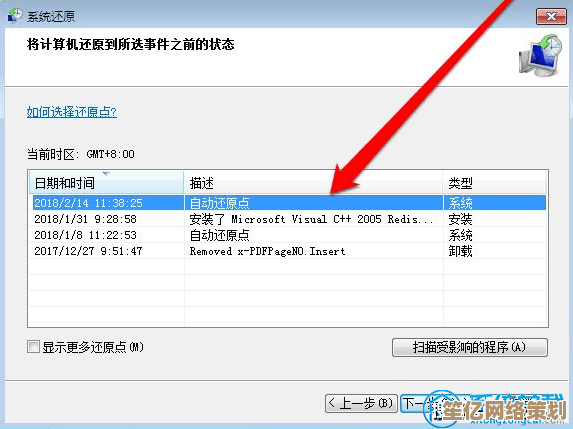Go back with 上一步 button
The height and width of the screenshot is (429, 573).
pyautogui.click(x=361, y=403)
